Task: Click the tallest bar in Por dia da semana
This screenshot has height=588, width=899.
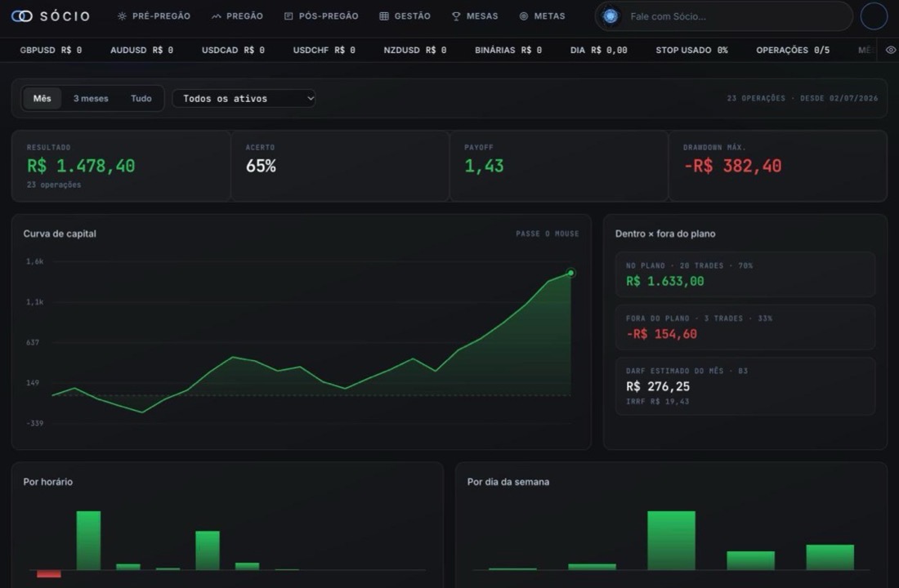Action: coord(671,541)
